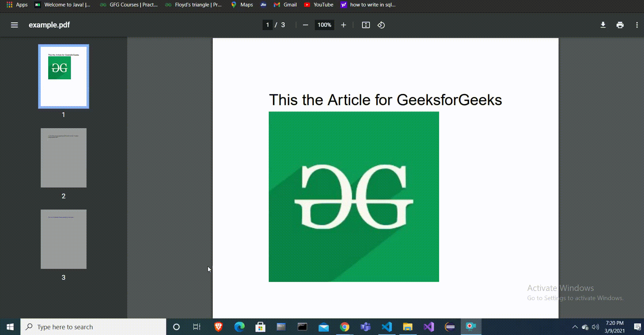
Task: Open the Maps bookmark
Action: (242, 5)
